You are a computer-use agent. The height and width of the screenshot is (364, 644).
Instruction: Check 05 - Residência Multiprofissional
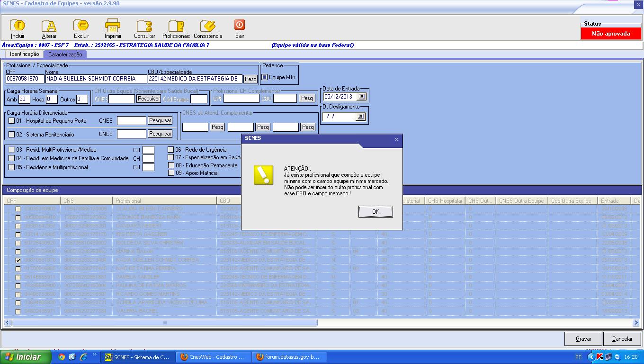[12, 167]
